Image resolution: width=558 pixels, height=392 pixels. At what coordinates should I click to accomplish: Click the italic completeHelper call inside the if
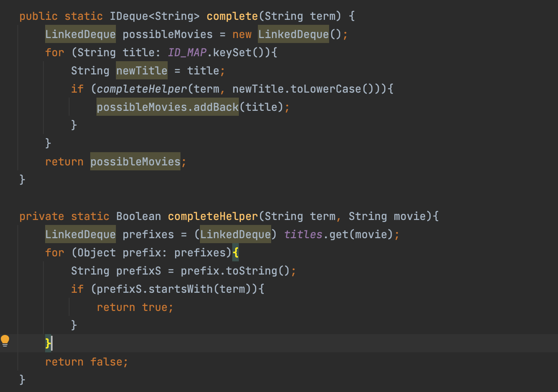click(x=142, y=89)
